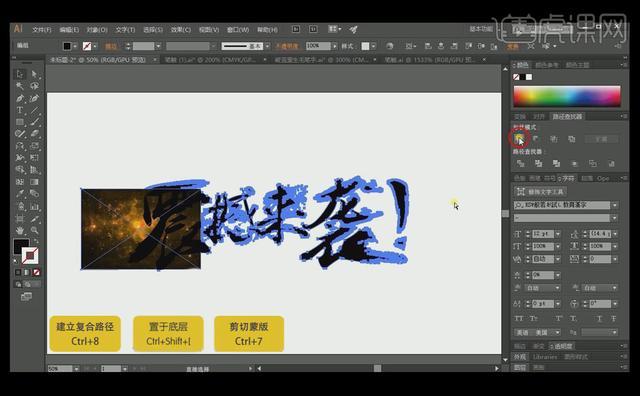This screenshot has height=396, width=640.
Task: Set toolbox paint mode to Gradient
Action: (27, 272)
